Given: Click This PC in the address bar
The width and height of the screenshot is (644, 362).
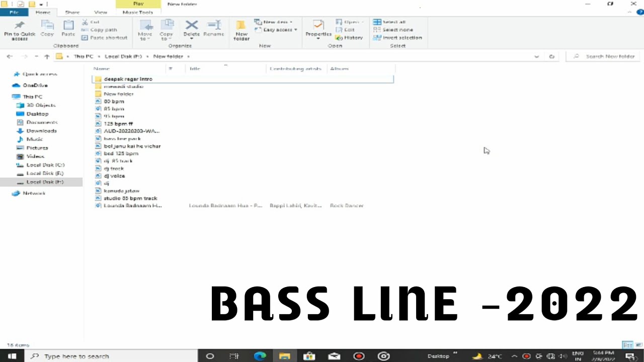Looking at the screenshot, I should point(83,56).
